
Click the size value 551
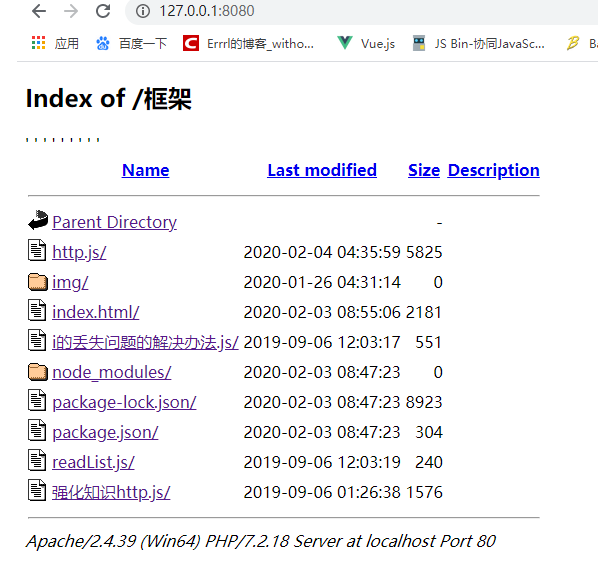pos(428,343)
